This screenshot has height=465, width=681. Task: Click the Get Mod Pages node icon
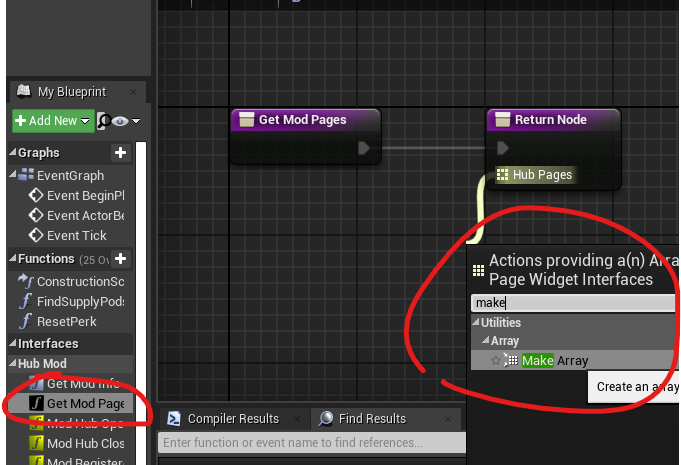pyautogui.click(x=247, y=119)
